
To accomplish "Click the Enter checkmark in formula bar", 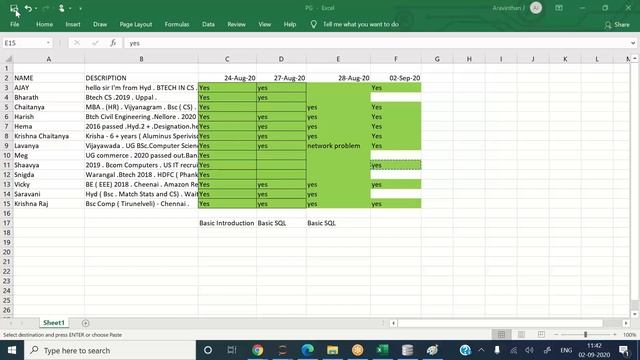I will coord(95,43).
